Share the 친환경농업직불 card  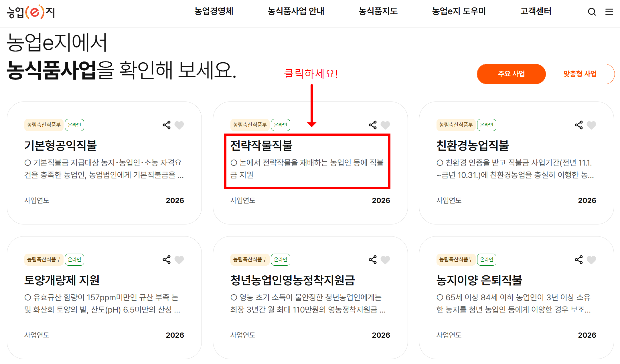coord(579,125)
